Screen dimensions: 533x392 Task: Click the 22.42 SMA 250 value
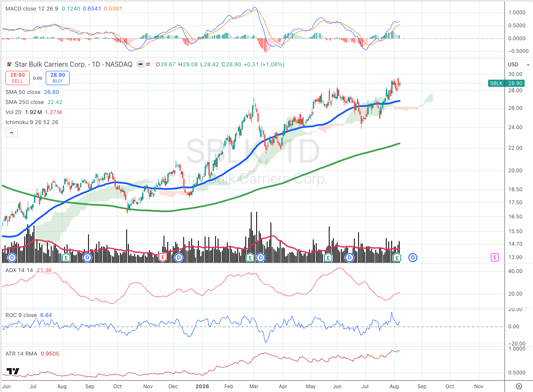click(x=55, y=102)
